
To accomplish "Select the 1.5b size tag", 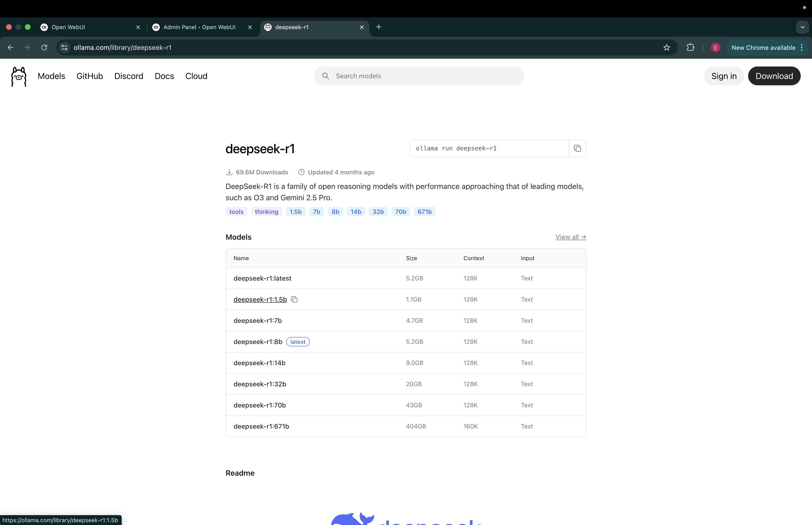I will [295, 212].
